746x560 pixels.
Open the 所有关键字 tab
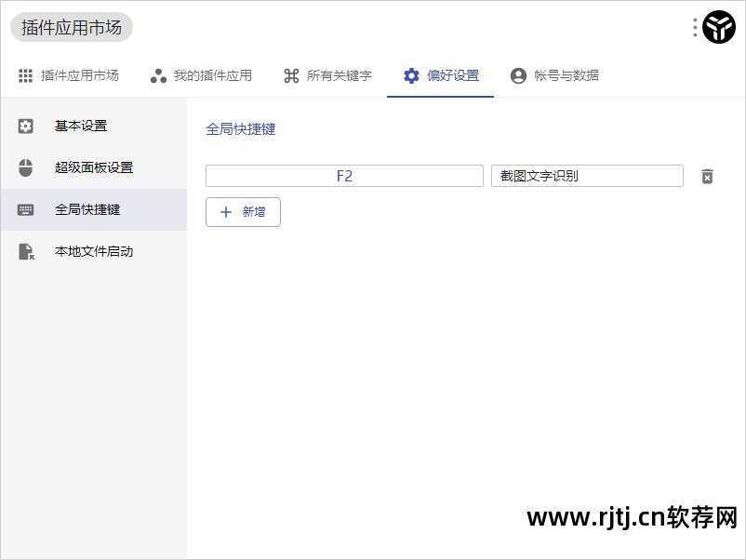(x=327, y=75)
